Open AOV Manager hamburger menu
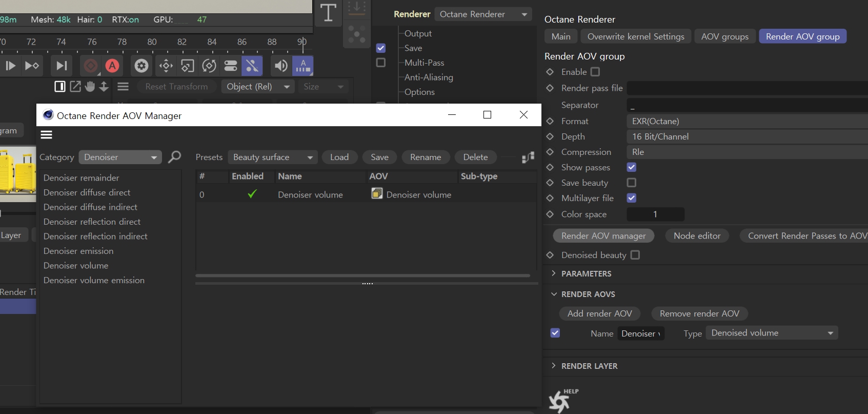Image resolution: width=868 pixels, height=414 pixels. (47, 135)
